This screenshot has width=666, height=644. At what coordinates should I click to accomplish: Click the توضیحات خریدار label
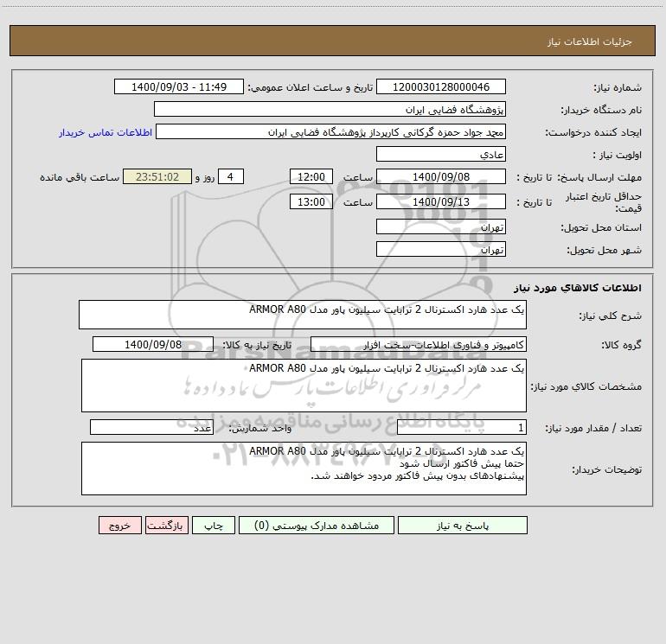(607, 469)
